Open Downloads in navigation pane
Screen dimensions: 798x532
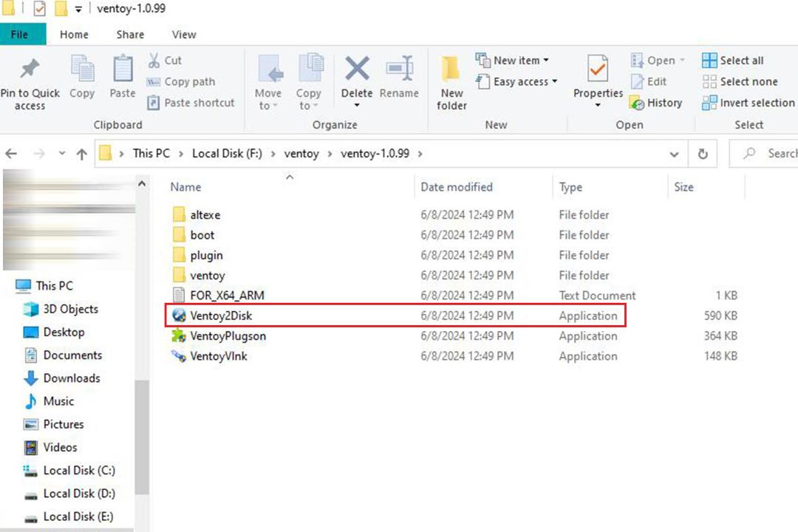pyautogui.click(x=72, y=378)
